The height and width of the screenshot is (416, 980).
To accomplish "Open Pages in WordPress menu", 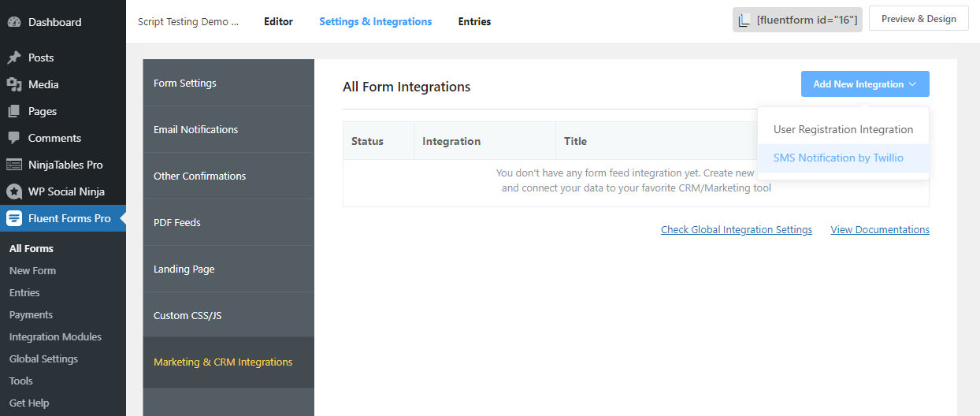I will point(63,111).
